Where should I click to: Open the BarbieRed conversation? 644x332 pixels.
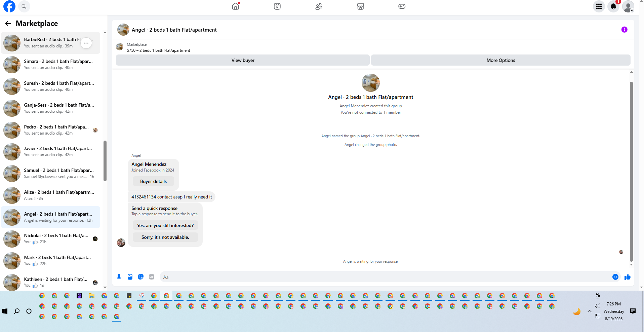(x=51, y=43)
